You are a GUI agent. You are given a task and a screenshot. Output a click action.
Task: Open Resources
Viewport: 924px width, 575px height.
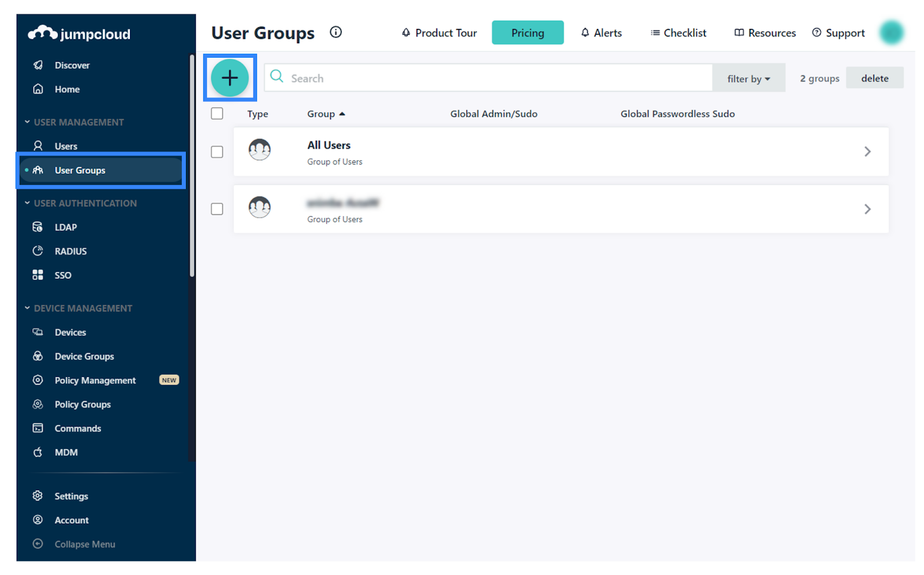coord(765,33)
